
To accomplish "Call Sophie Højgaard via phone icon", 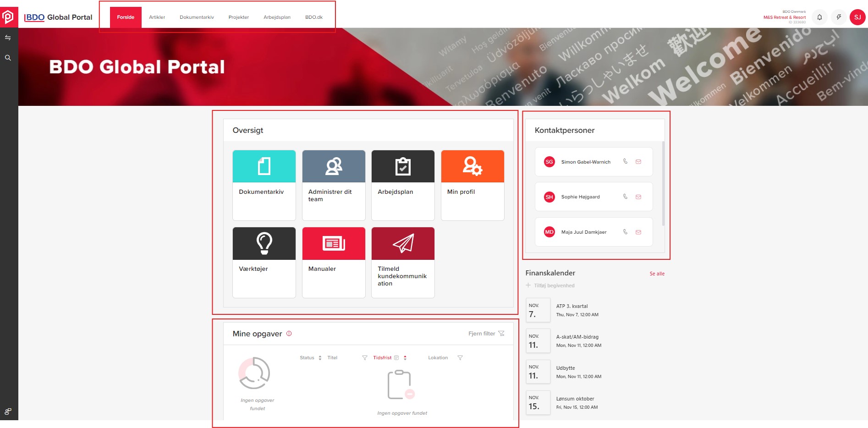I will pyautogui.click(x=625, y=197).
